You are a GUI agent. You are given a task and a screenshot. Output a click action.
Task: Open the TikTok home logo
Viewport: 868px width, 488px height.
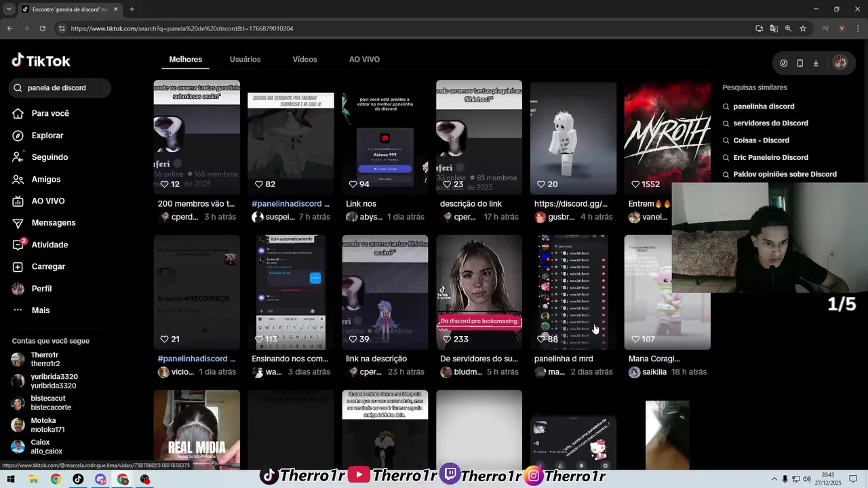point(41,60)
